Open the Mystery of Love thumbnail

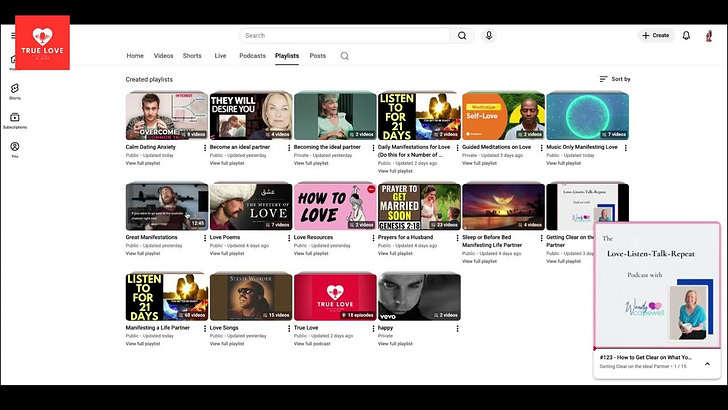[251, 207]
